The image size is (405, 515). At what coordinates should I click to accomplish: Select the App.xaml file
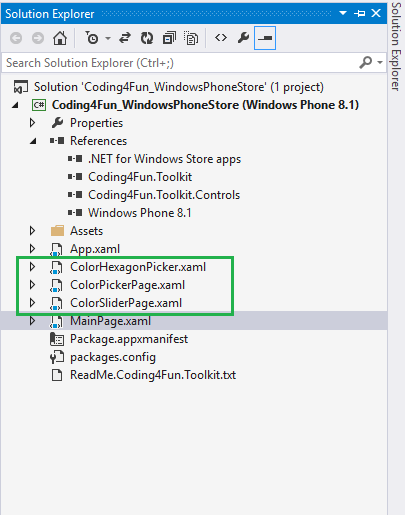click(95, 249)
